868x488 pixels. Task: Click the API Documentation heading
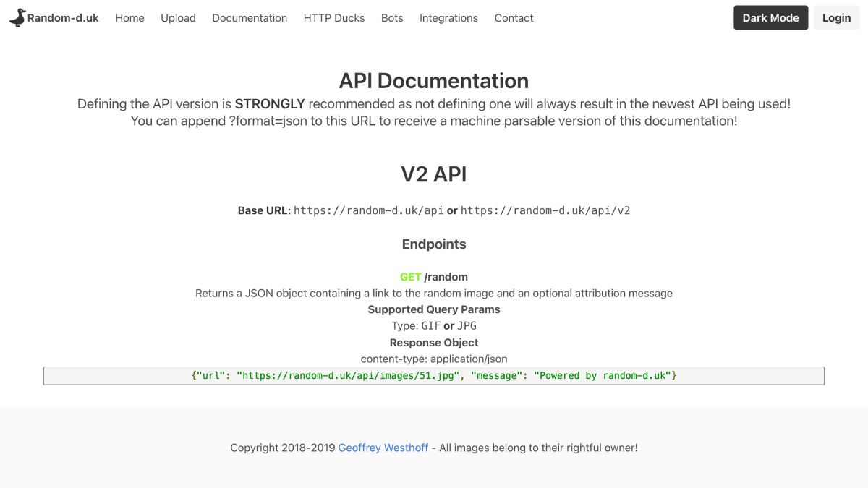(434, 80)
